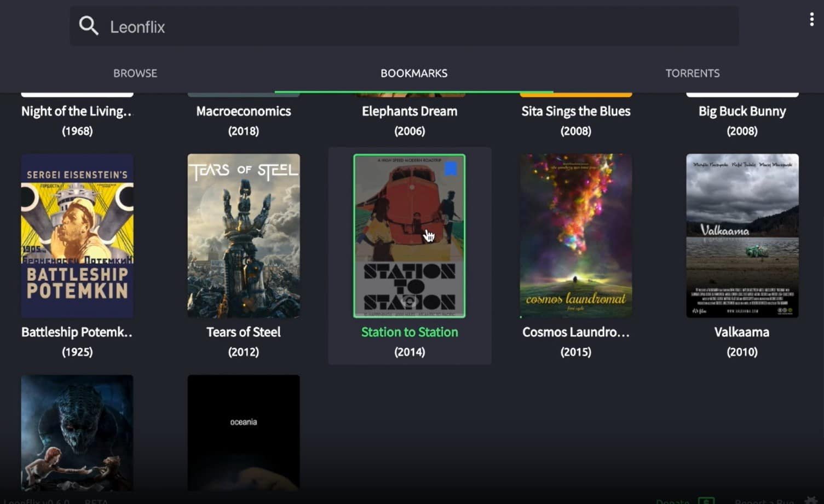The width and height of the screenshot is (824, 504).
Task: Select the Station to Station poster
Action: pos(410,236)
